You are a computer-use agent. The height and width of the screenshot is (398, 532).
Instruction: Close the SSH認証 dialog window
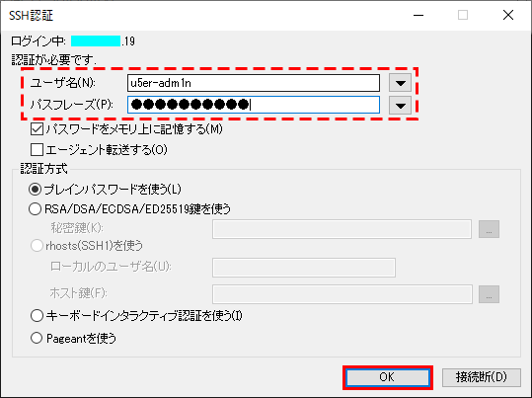508,15
